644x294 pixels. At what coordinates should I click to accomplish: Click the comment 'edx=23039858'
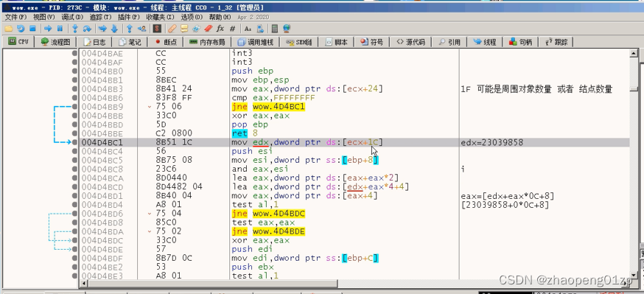click(x=492, y=142)
